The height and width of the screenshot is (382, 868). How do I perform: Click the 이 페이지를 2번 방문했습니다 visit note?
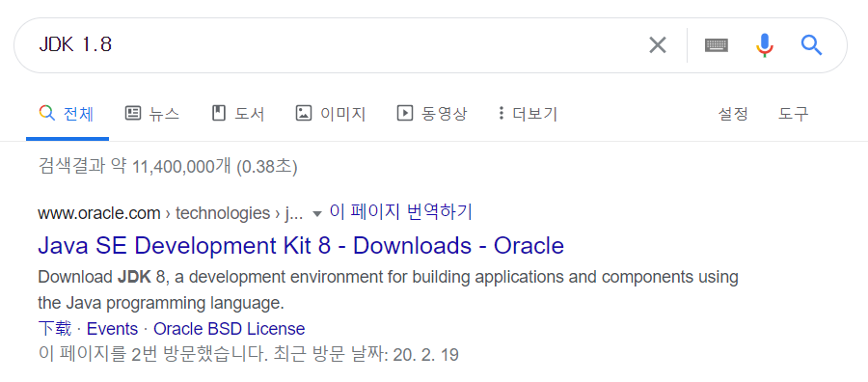248,354
